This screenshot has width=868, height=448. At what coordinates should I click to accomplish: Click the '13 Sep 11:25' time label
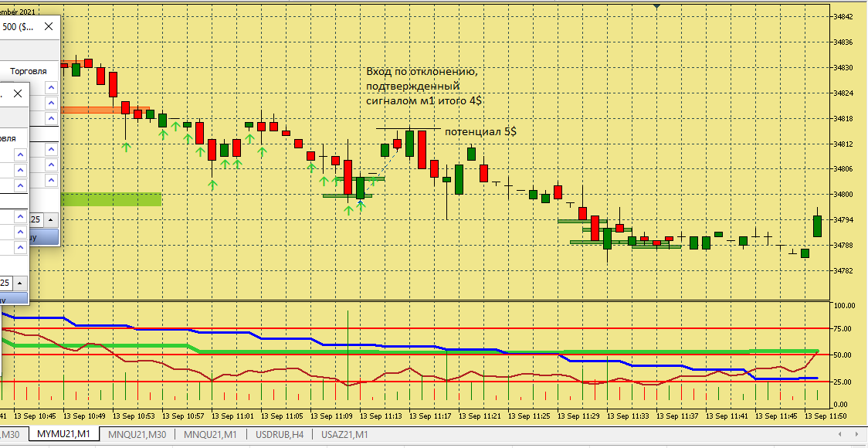[529, 416]
